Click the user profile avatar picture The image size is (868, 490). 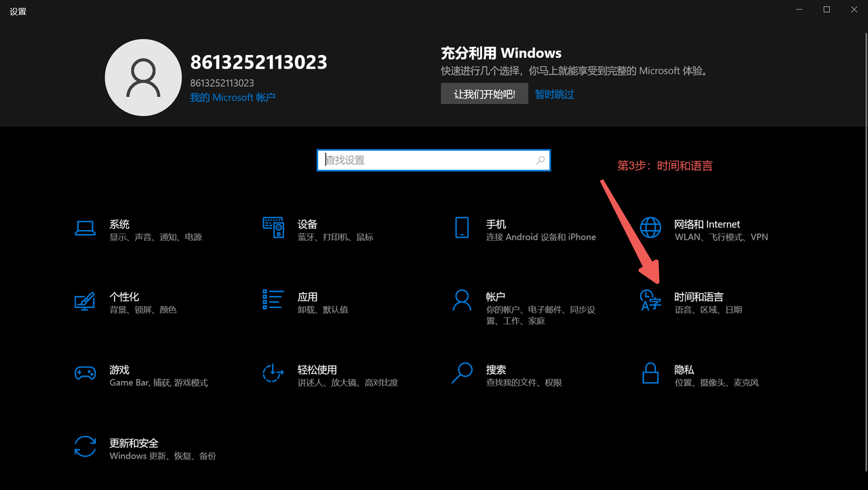pyautogui.click(x=142, y=77)
